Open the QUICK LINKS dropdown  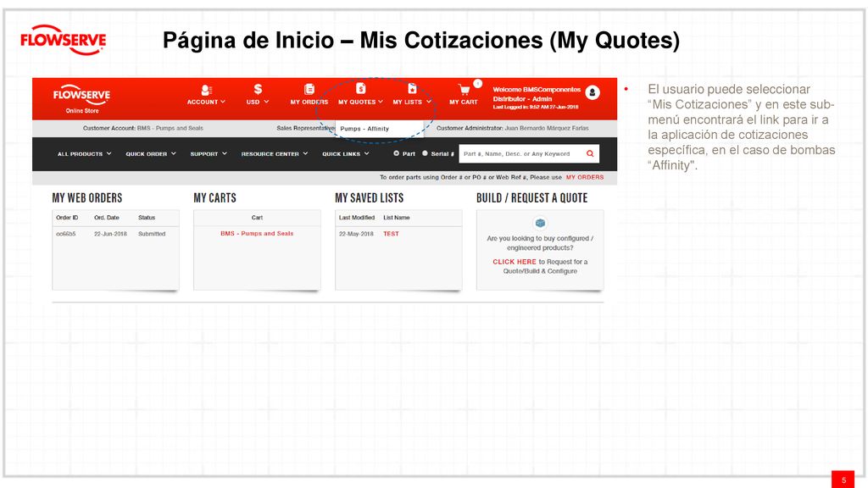346,154
